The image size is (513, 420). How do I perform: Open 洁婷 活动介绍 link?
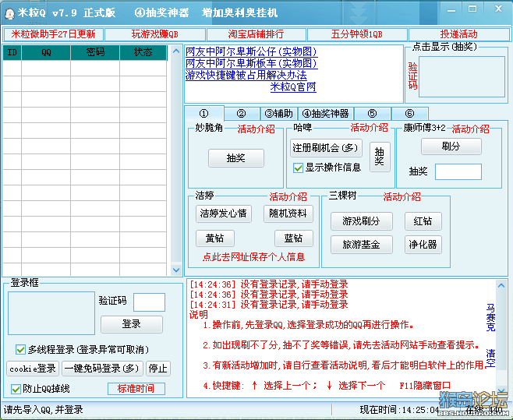tap(288, 196)
